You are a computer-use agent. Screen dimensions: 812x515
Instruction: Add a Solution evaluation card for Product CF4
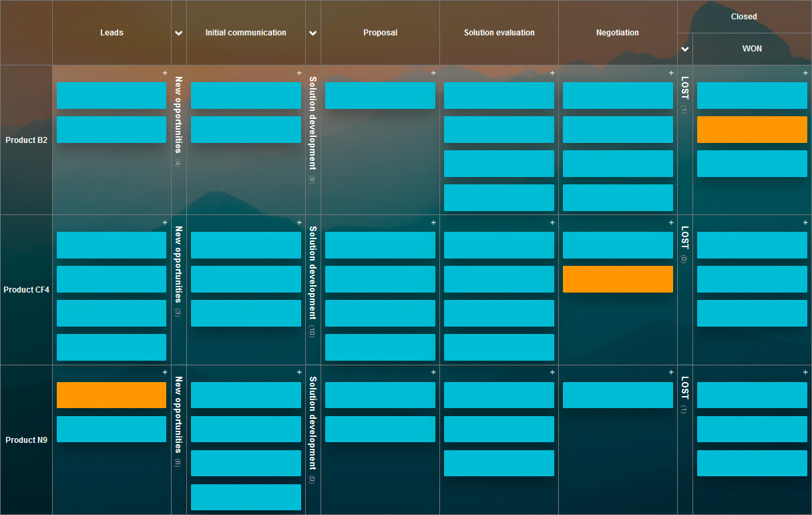click(x=552, y=222)
